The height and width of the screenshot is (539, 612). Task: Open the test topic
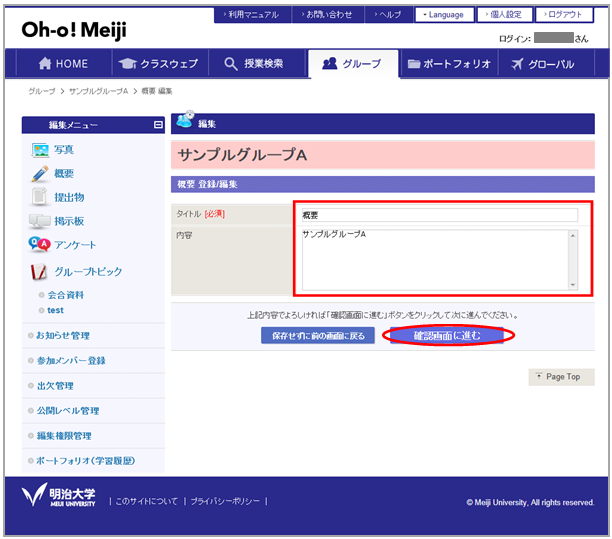55,310
